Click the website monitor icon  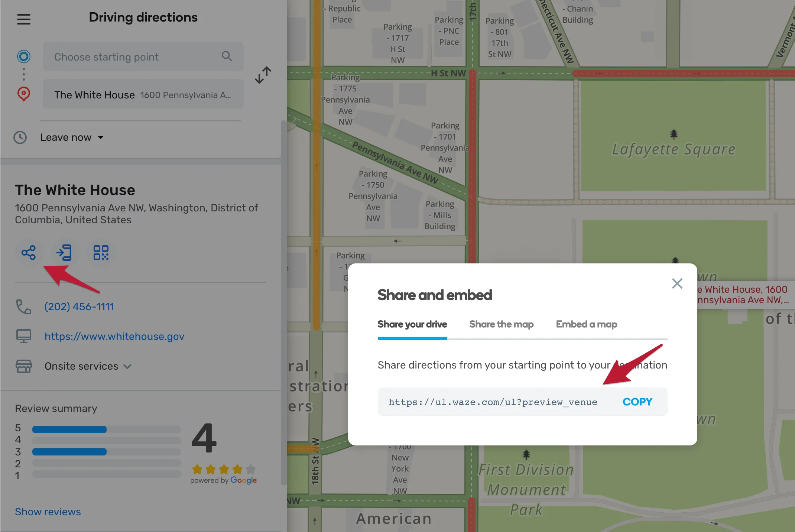pyautogui.click(x=24, y=336)
